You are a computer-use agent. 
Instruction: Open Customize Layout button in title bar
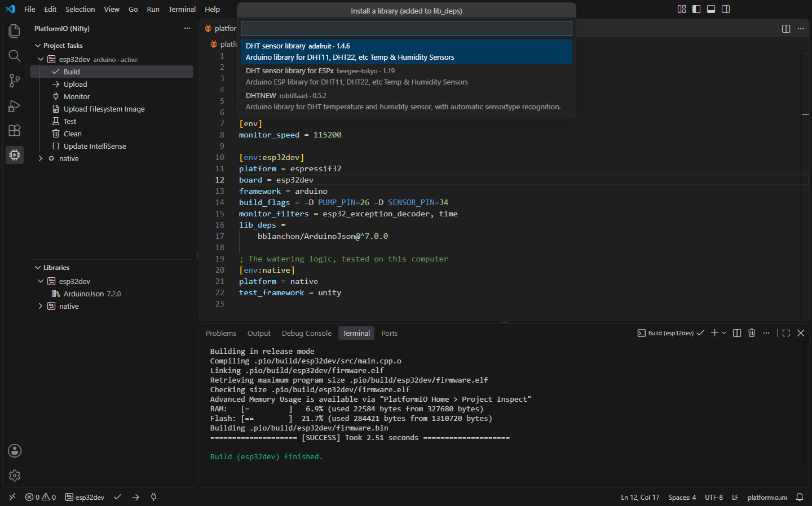click(x=682, y=9)
